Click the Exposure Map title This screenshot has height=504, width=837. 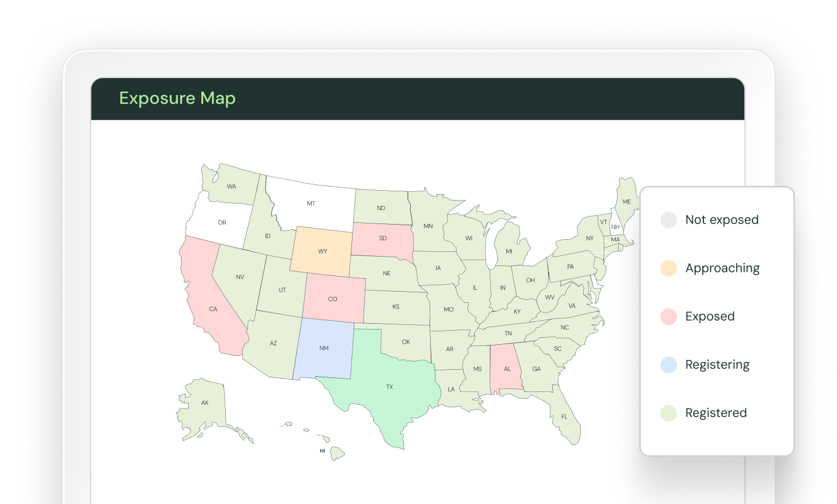pyautogui.click(x=177, y=98)
